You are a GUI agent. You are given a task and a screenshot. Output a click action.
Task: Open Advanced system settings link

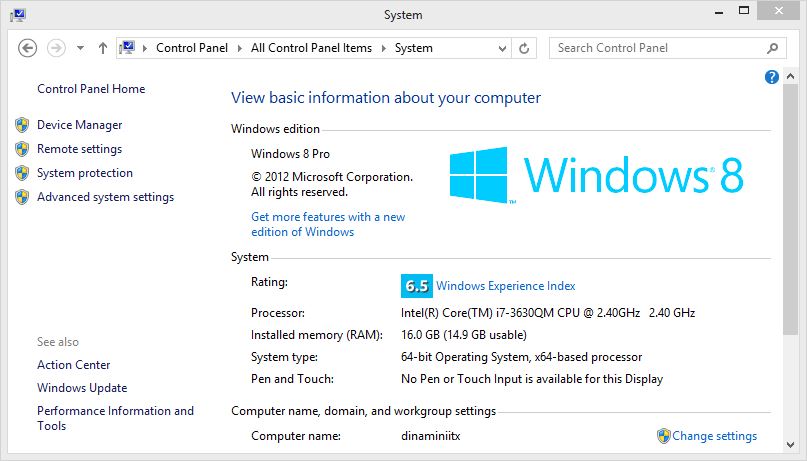click(x=106, y=197)
